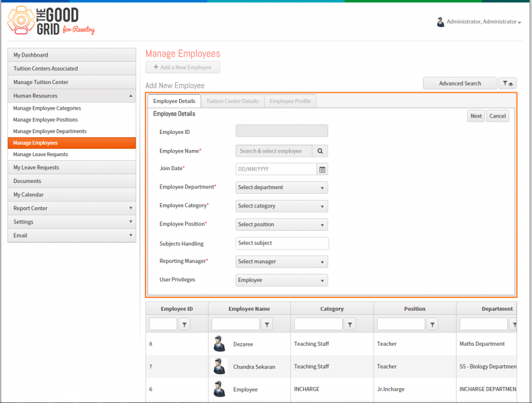Viewport: 532px width, 403px height.
Task: Click the name Dezaree in the table
Action: (243, 344)
